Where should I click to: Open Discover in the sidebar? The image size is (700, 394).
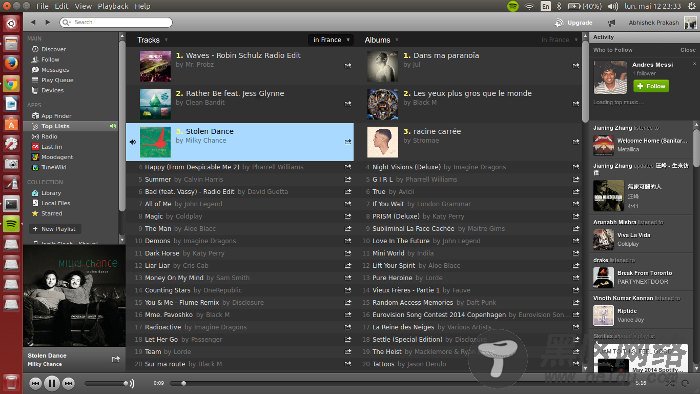point(53,49)
